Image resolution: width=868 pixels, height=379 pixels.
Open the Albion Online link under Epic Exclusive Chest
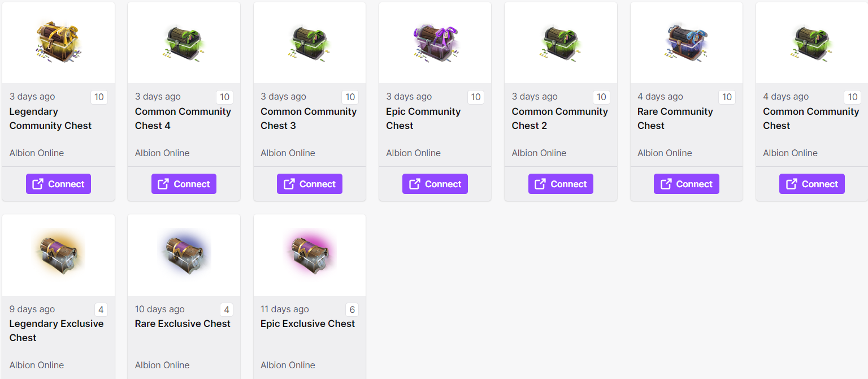[288, 365]
